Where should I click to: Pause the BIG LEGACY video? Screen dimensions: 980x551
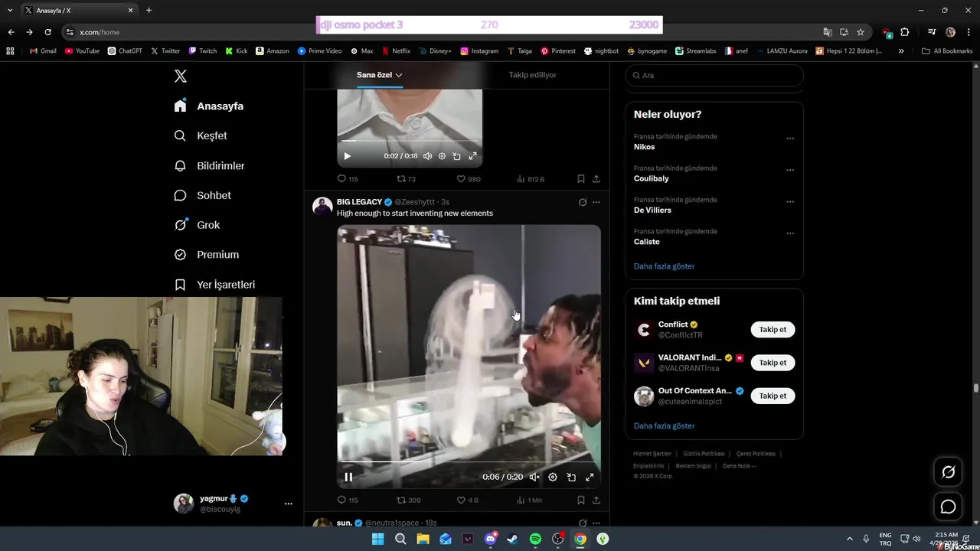(x=348, y=477)
